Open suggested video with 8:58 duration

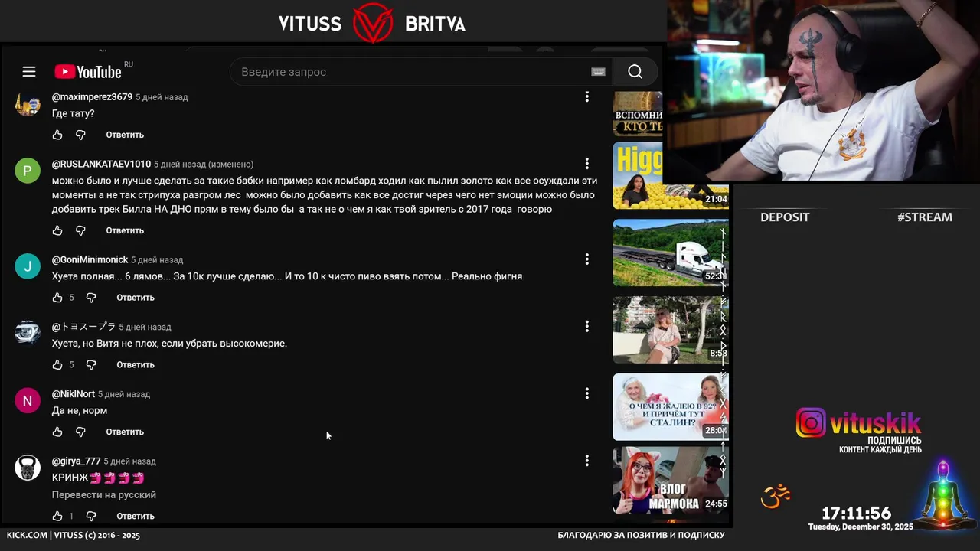(670, 330)
